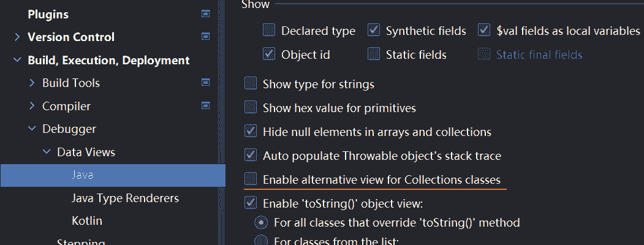Click project-level icon beside Build Tools
The image size is (644, 245).
coord(205,83)
